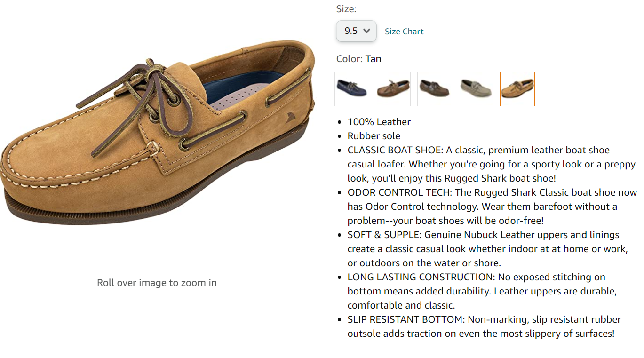Click the chevron arrow in the size selector

coord(367,31)
